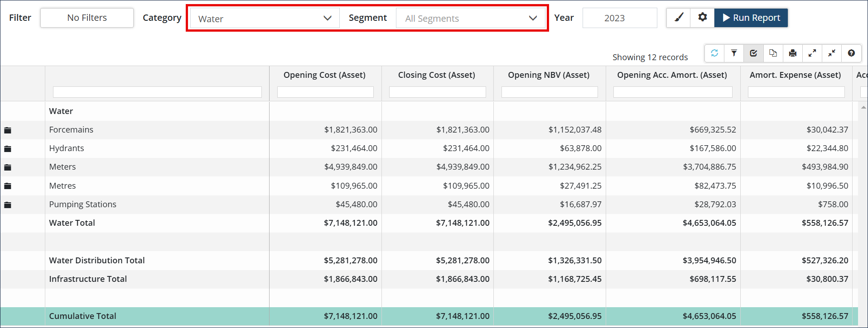Open report settings gear icon
Screen dimensions: 868x328
tap(702, 18)
